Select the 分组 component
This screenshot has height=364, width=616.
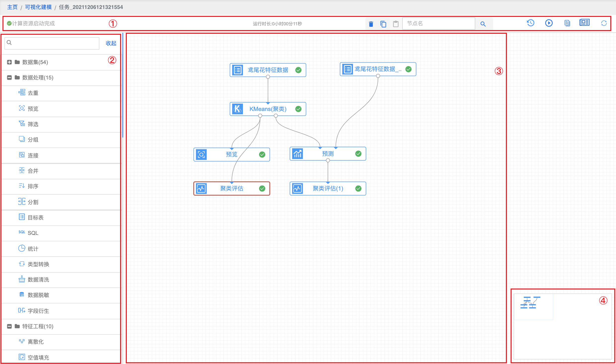pos(61,140)
